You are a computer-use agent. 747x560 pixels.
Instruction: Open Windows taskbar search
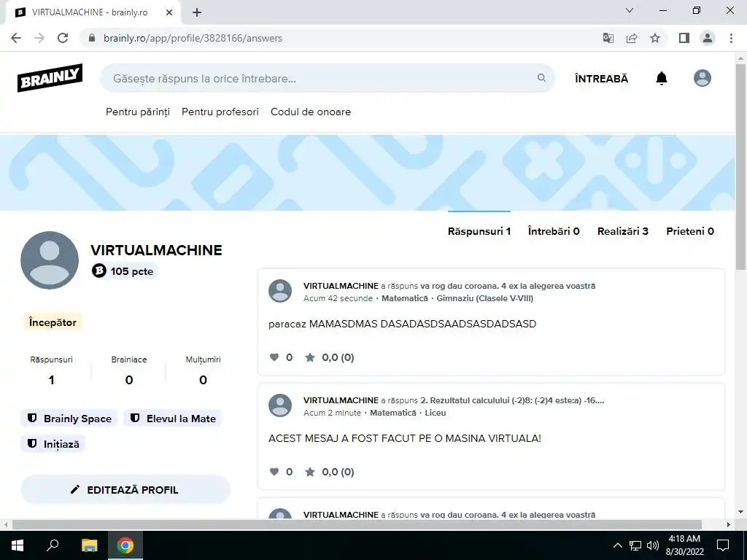click(53, 545)
